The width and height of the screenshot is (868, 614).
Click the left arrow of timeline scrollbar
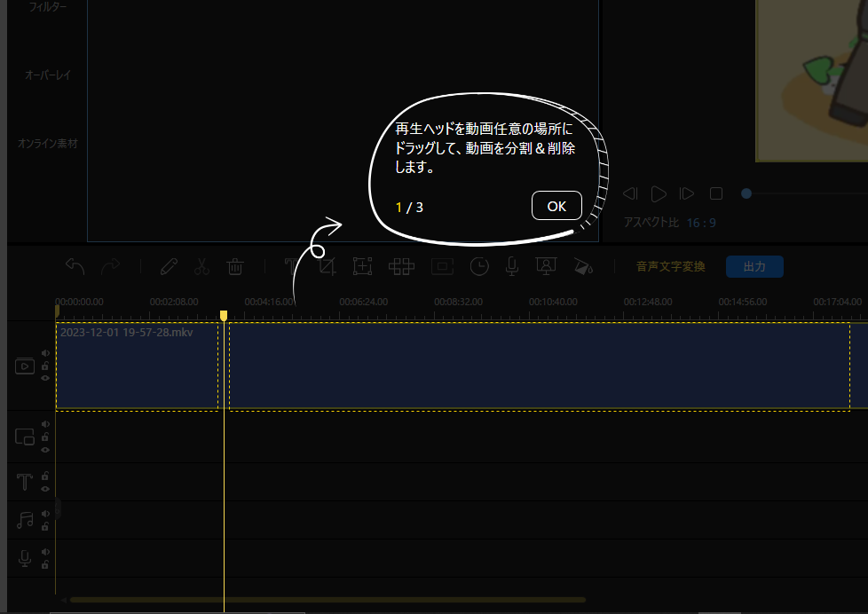click(x=62, y=600)
